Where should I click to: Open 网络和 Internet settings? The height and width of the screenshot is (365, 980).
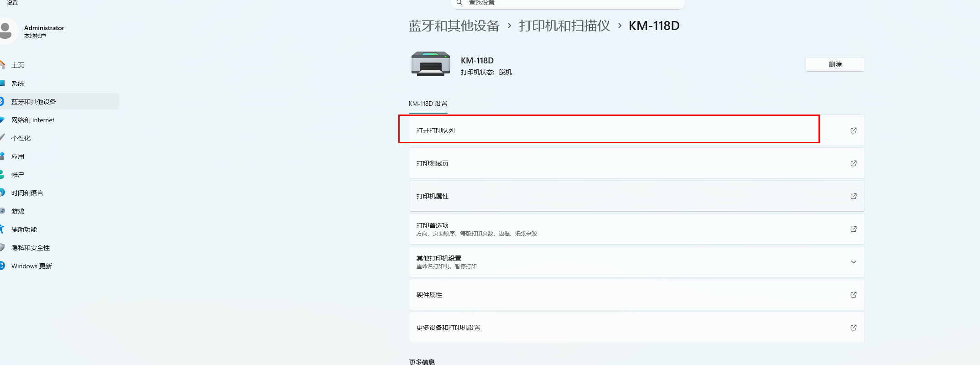pyautogui.click(x=59, y=120)
